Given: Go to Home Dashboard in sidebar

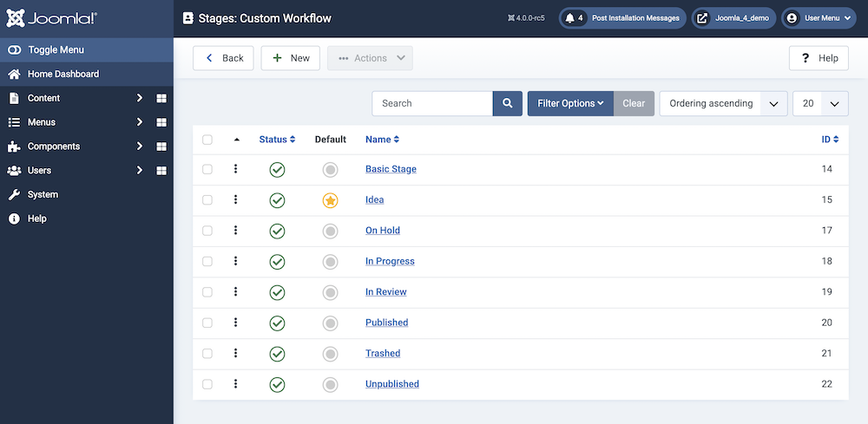Looking at the screenshot, I should point(62,74).
